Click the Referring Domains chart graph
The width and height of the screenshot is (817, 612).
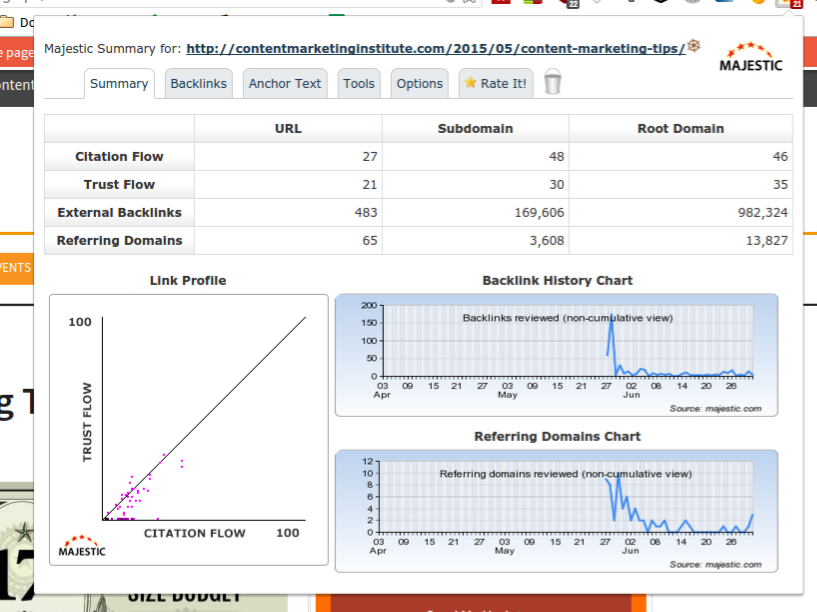tap(556, 511)
